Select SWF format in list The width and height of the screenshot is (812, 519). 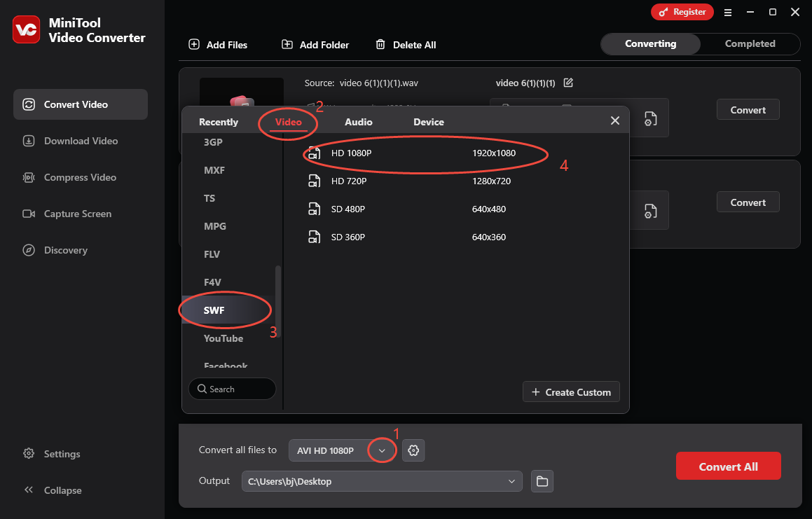(x=228, y=310)
